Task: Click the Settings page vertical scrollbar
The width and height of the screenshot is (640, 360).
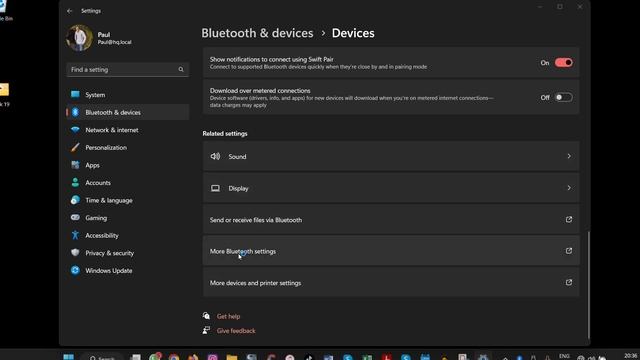Action: point(589,285)
